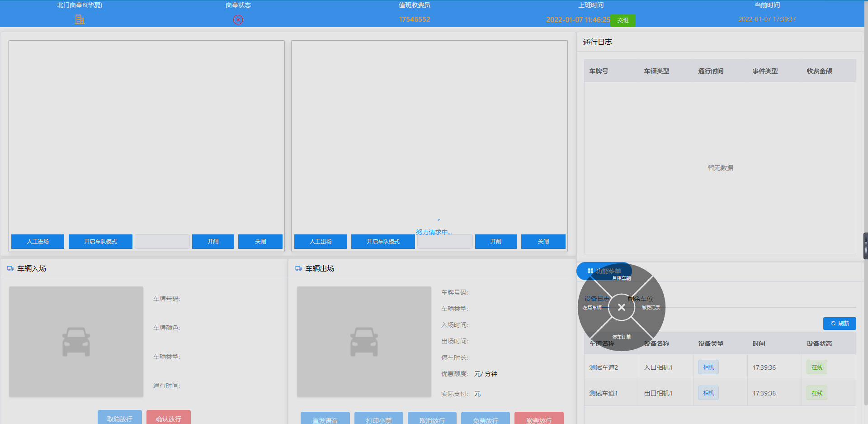The height and width of the screenshot is (424, 868).
Task: Click the 出口相机1 device name cell
Action: tap(666, 393)
